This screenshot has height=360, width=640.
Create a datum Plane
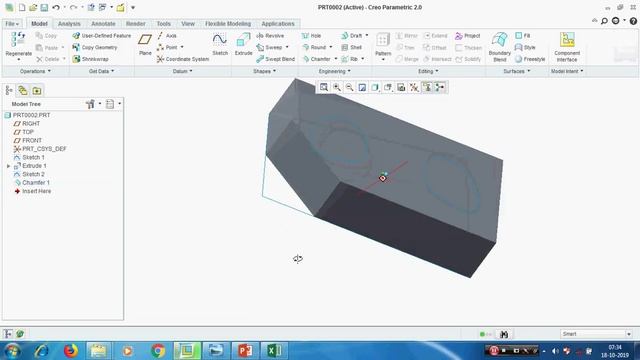pos(145,44)
